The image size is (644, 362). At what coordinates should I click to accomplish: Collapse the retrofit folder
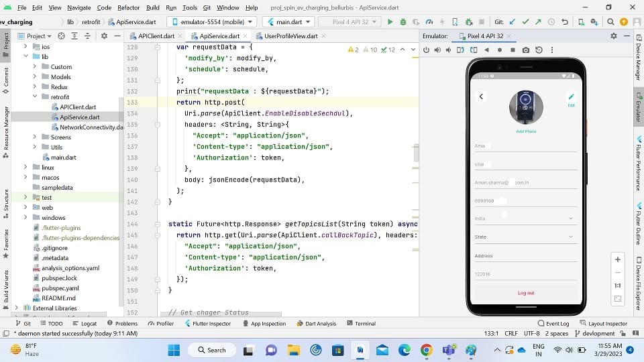(x=34, y=97)
